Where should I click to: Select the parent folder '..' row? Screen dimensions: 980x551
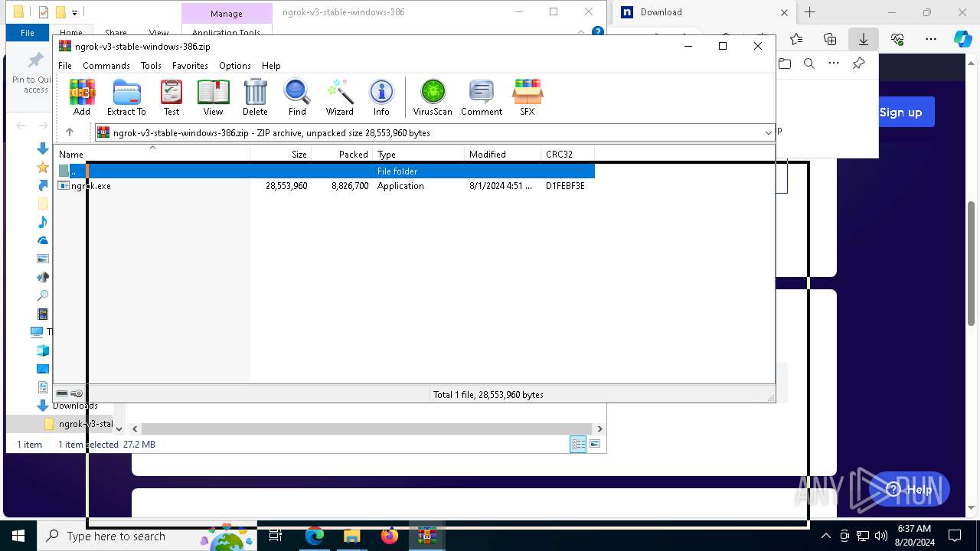(x=325, y=171)
